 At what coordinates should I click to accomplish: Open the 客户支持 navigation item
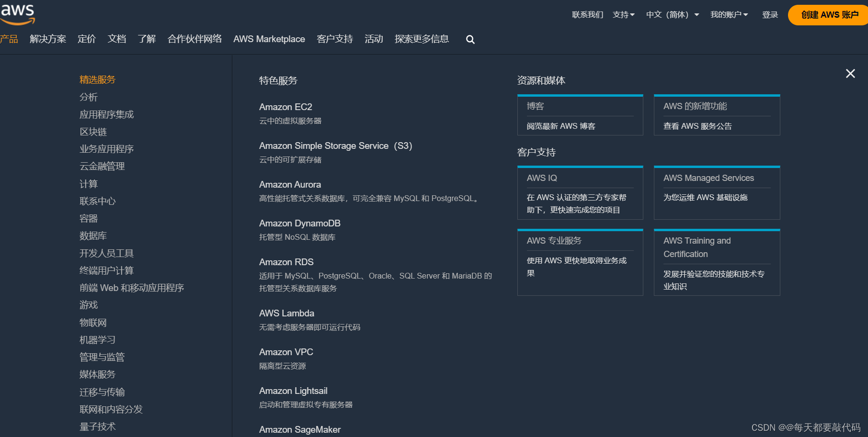(x=335, y=39)
